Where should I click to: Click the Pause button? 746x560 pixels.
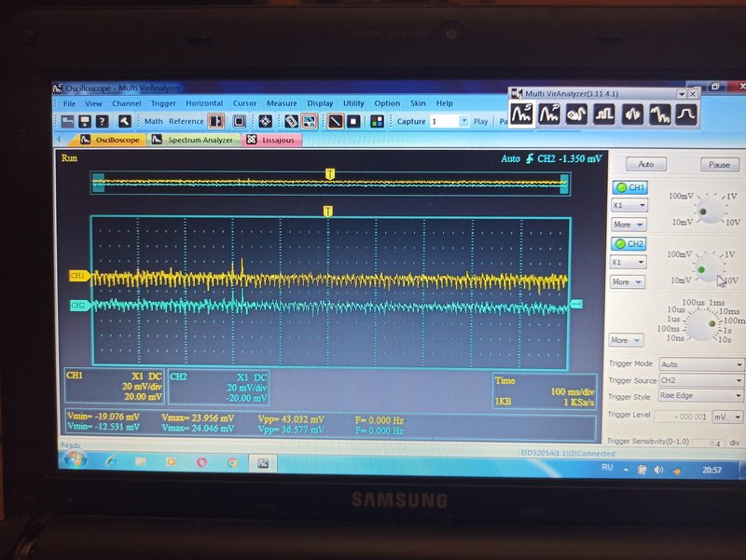[719, 165]
